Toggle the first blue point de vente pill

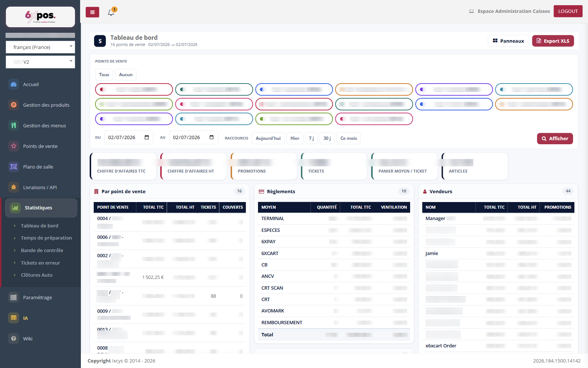(x=294, y=89)
